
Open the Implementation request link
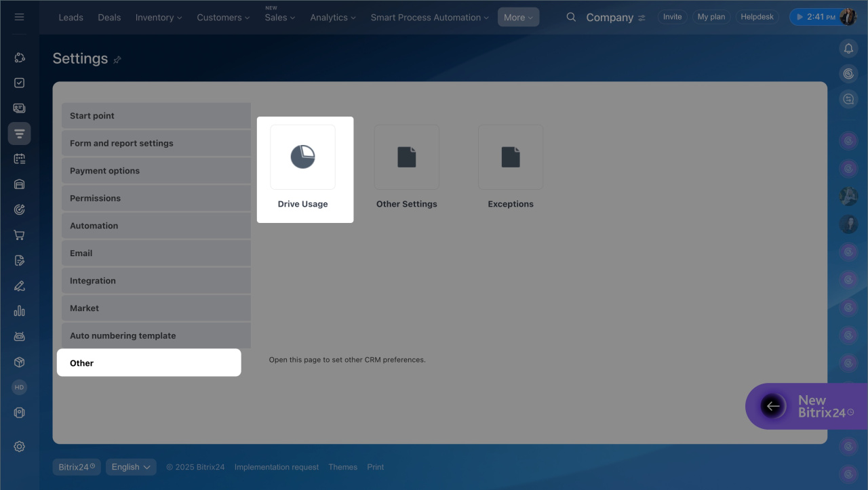[277, 467]
